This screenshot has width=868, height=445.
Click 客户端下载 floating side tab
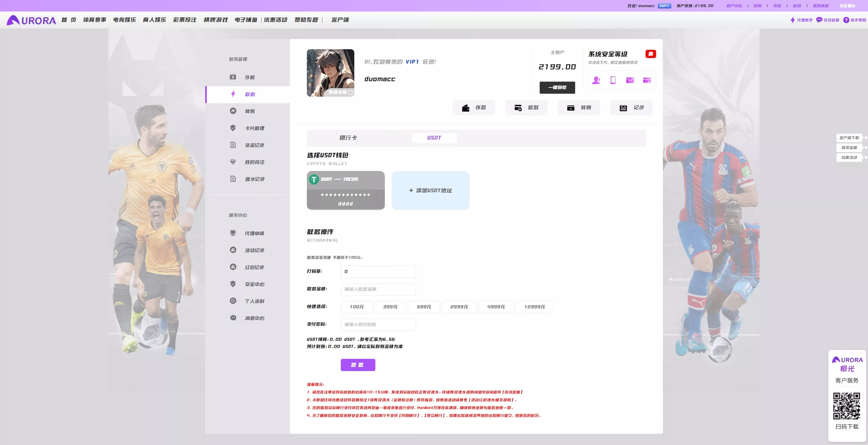(x=849, y=138)
